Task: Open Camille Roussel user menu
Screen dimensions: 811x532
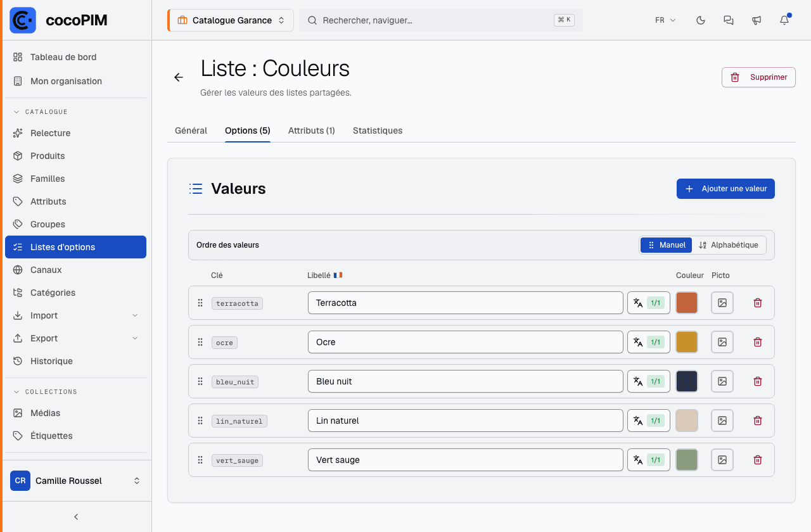Action: coord(76,481)
